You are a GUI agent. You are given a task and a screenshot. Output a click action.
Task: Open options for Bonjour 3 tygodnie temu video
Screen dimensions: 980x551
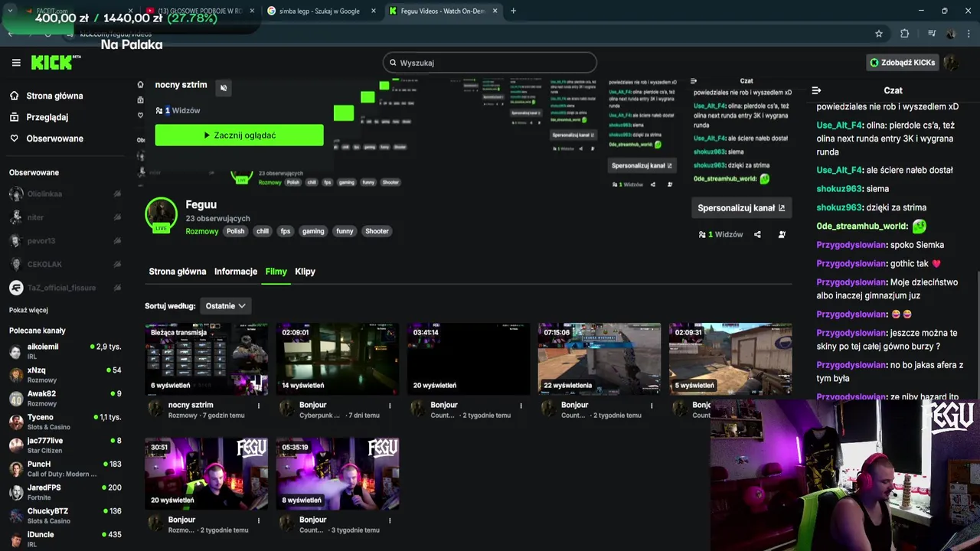tap(390, 520)
